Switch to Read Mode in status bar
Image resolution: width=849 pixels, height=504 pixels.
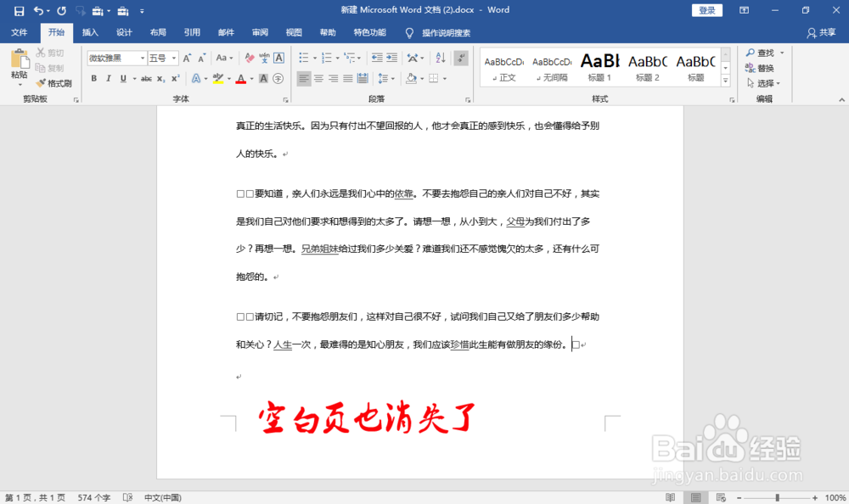(x=670, y=496)
